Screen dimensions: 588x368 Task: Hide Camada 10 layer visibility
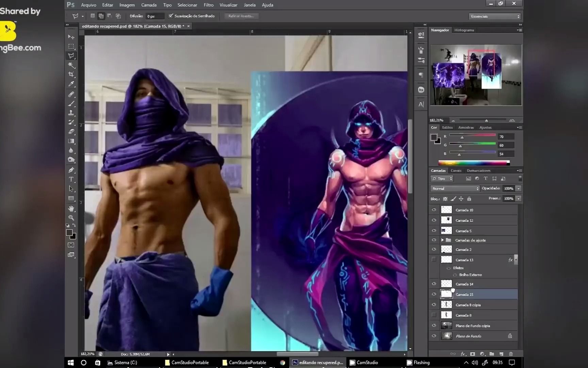(434, 210)
